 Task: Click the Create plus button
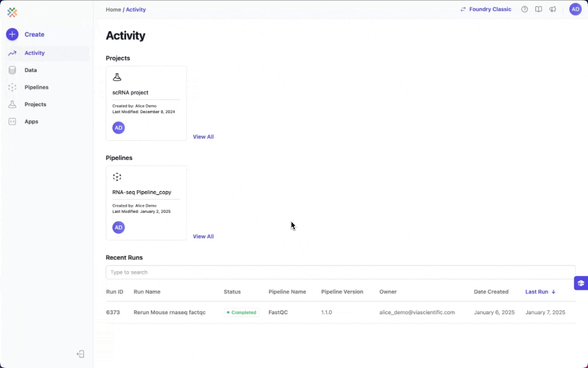click(x=12, y=34)
